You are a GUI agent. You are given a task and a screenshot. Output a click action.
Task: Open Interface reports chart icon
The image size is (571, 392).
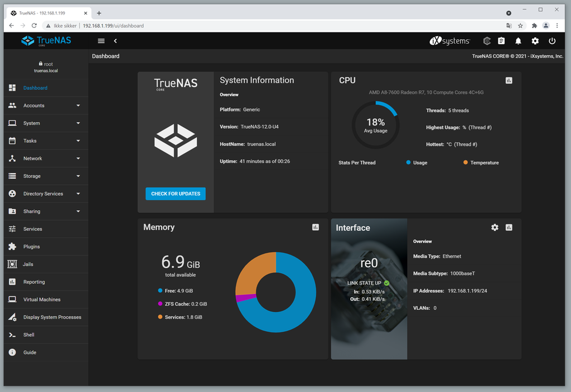509,228
